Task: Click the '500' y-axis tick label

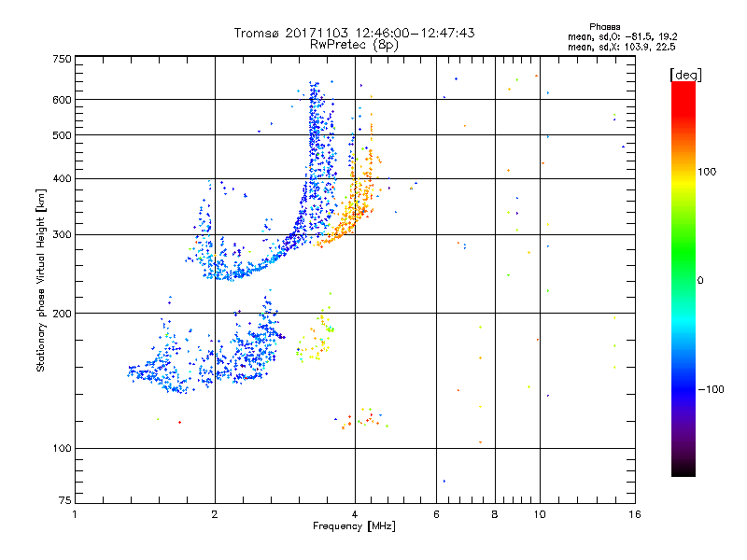Action: point(62,134)
